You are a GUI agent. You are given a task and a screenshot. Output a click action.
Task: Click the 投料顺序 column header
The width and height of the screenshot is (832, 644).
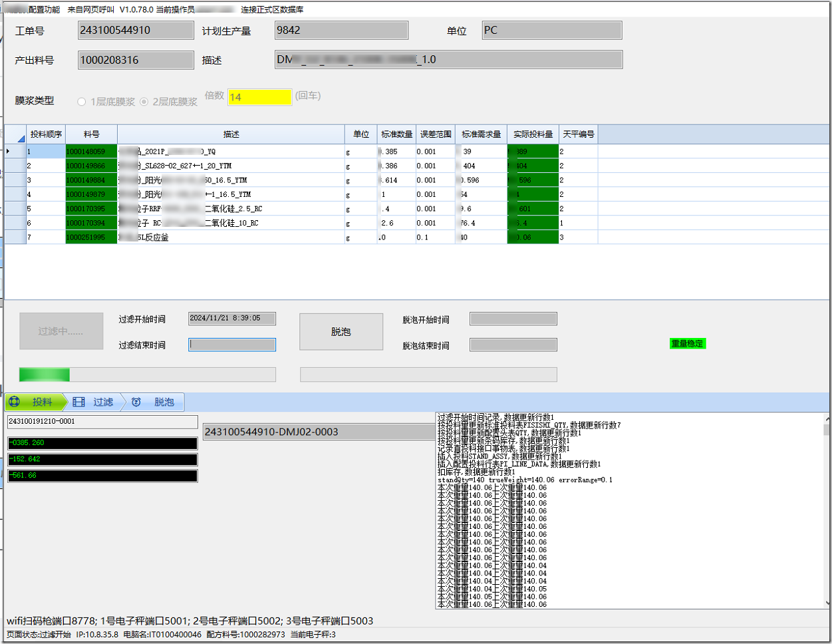(46, 134)
